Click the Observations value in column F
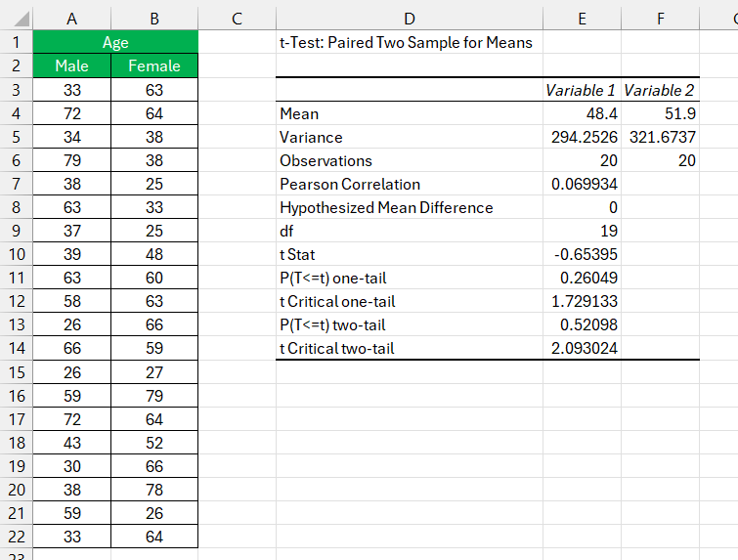This screenshot has height=560, width=738. pos(661,160)
